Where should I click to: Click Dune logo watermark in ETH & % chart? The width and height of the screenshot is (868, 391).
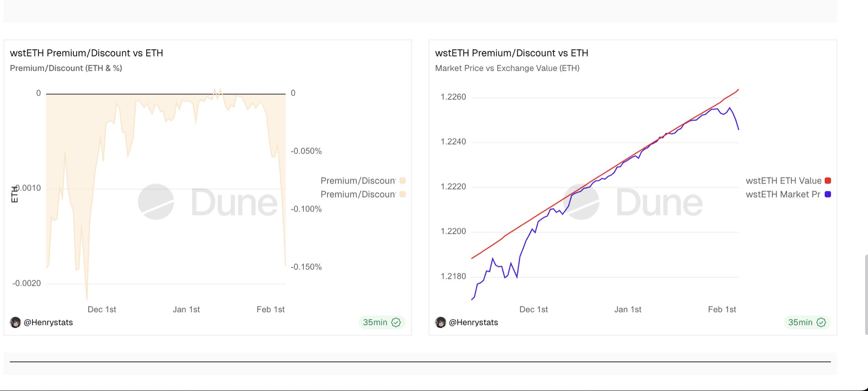[x=156, y=202]
